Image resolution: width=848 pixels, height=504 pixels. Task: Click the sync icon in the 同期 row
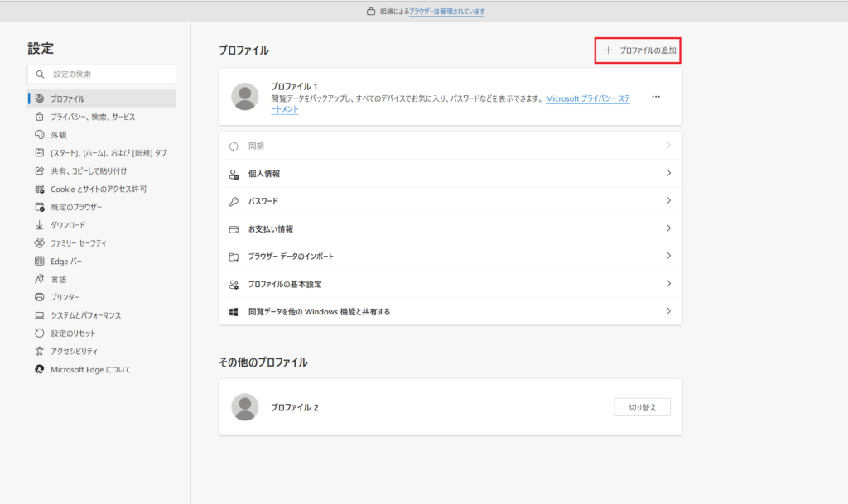click(234, 146)
